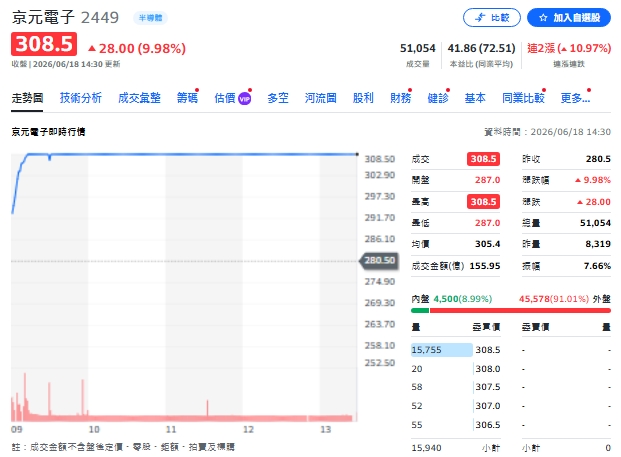Click the 15,755 bid volume row
The height and width of the screenshot is (457, 621).
tap(455, 350)
